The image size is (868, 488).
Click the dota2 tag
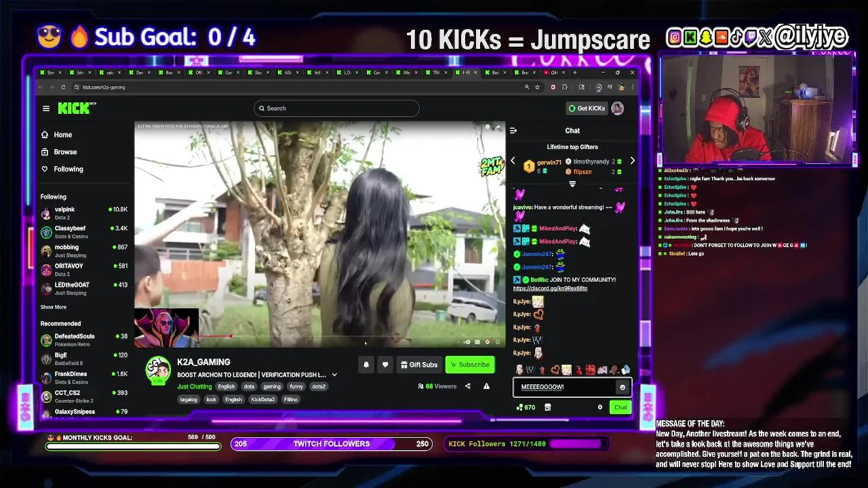coord(319,387)
